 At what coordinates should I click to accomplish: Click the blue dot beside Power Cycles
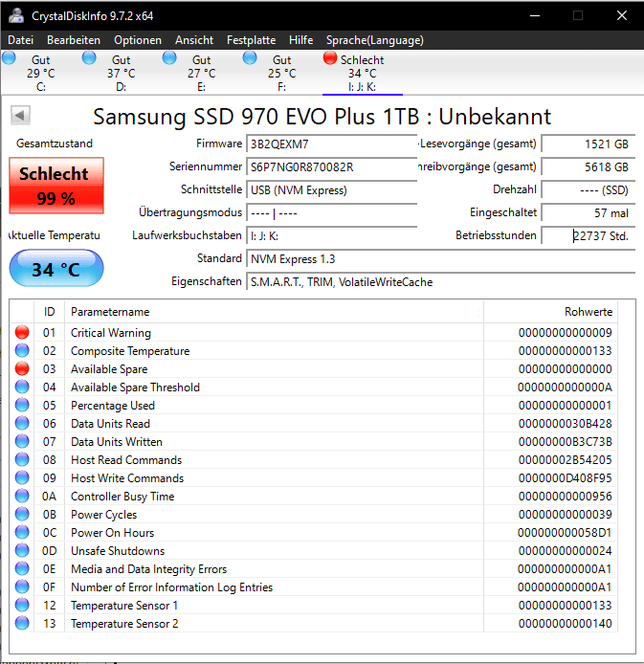[22, 515]
